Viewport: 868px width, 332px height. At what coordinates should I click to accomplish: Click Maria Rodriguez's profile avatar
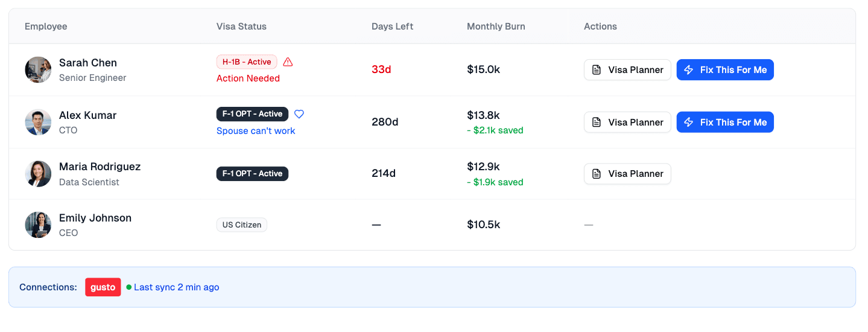point(38,174)
